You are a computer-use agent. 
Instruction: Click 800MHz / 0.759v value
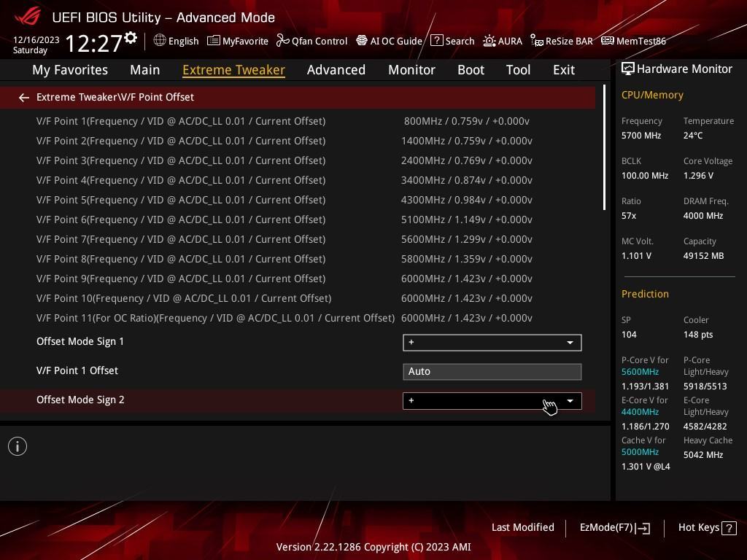coord(466,121)
